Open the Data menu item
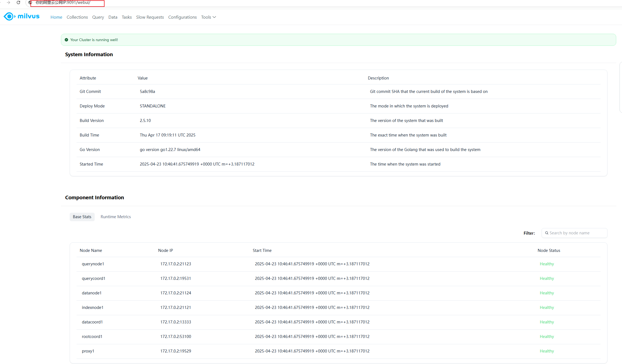The width and height of the screenshot is (622, 364). click(113, 17)
